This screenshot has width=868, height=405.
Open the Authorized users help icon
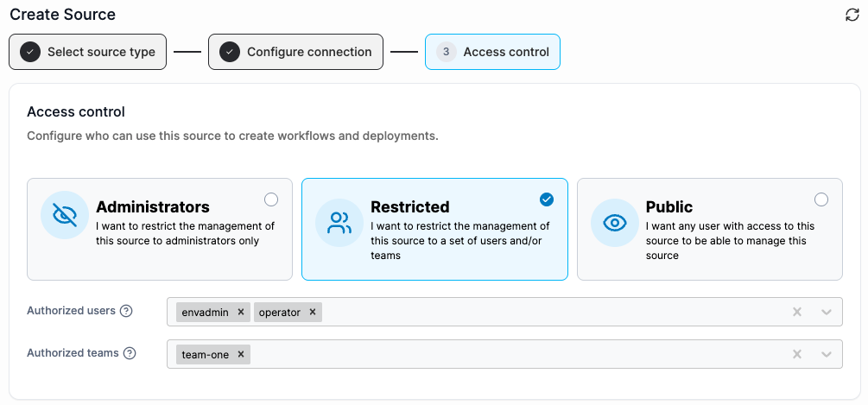pyautogui.click(x=126, y=311)
